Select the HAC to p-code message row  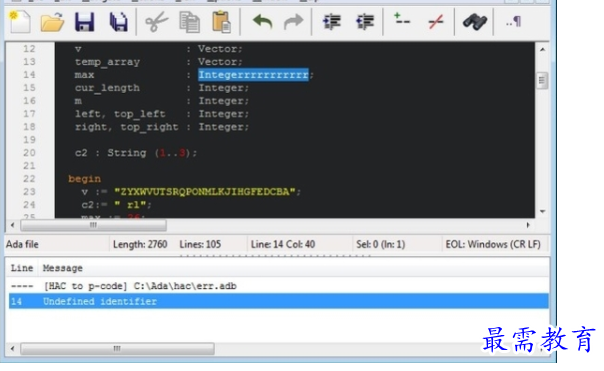(279, 286)
